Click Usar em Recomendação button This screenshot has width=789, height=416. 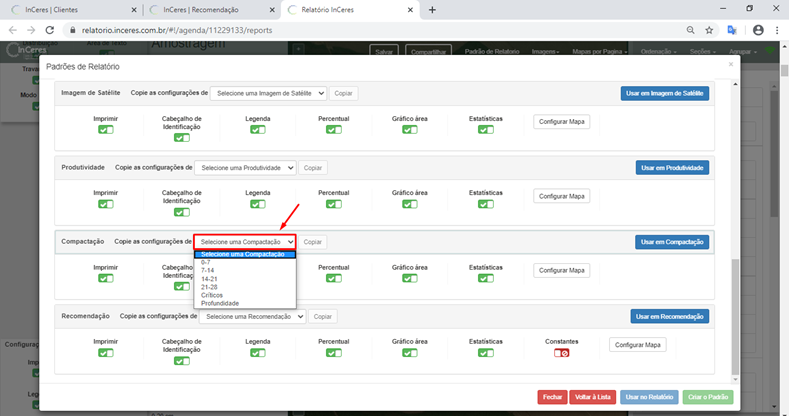click(x=670, y=316)
